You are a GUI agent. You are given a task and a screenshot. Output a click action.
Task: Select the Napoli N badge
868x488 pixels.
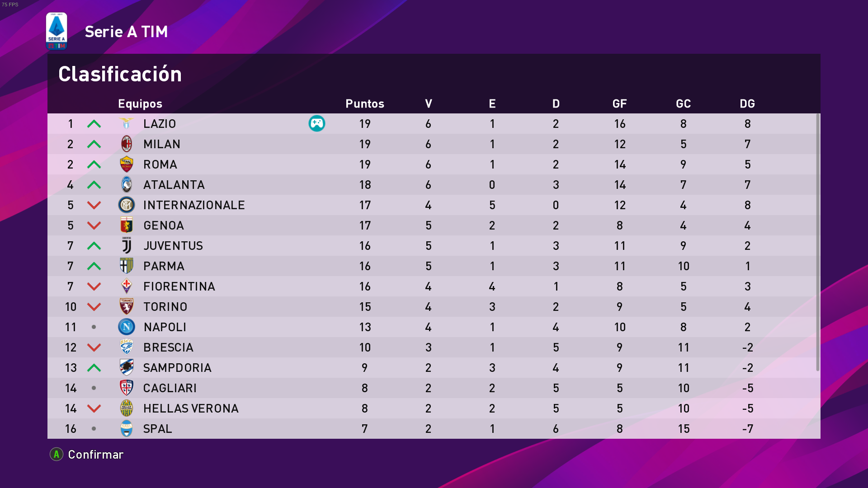tap(127, 327)
